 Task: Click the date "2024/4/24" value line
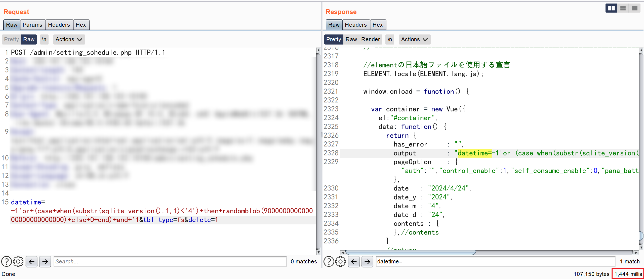point(432,188)
